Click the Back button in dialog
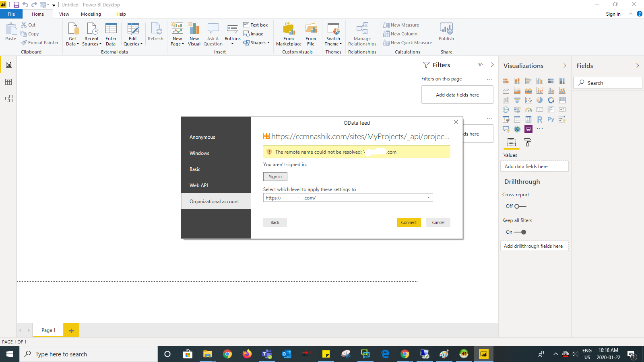This screenshot has width=644, height=362. click(x=275, y=222)
